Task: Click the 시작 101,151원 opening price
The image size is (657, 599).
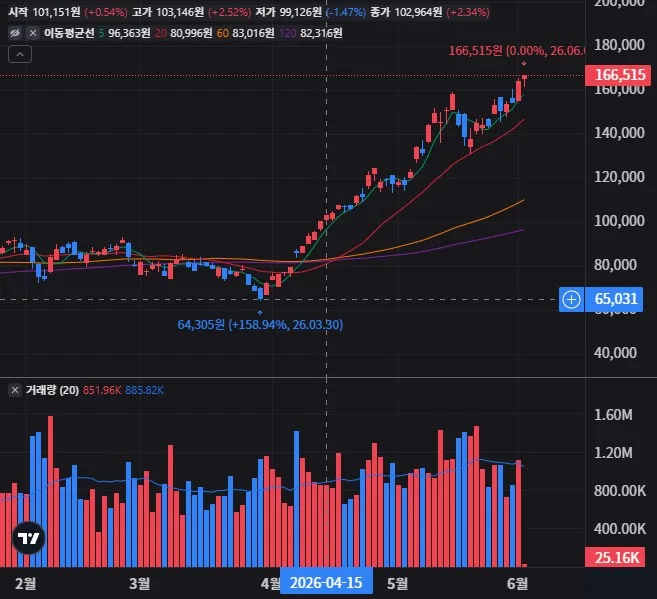Action: [44, 12]
